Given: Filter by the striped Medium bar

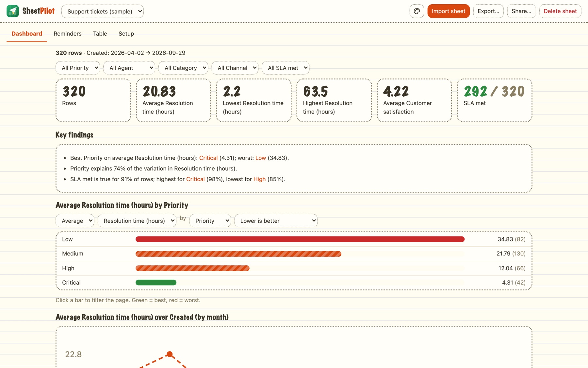Looking at the screenshot, I should 238,254.
